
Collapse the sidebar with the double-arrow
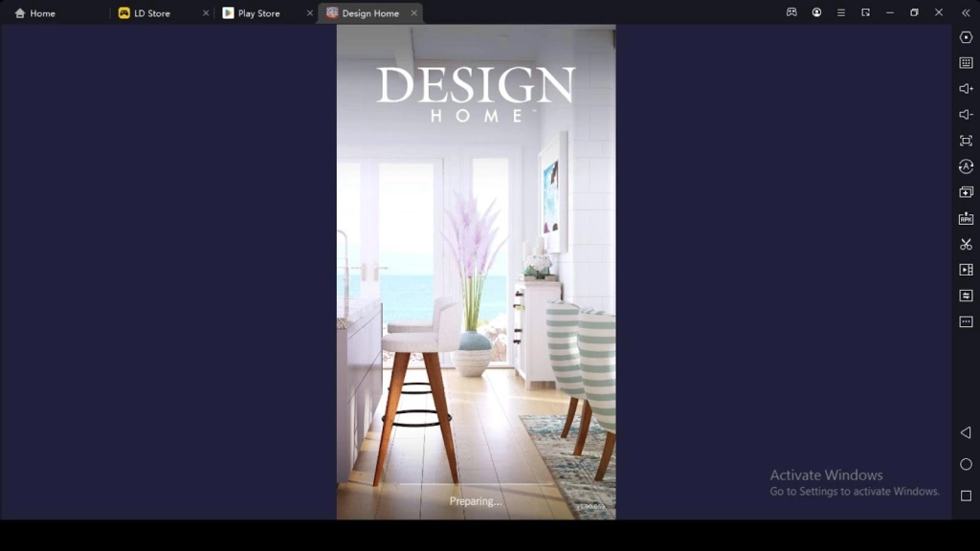pyautogui.click(x=966, y=12)
